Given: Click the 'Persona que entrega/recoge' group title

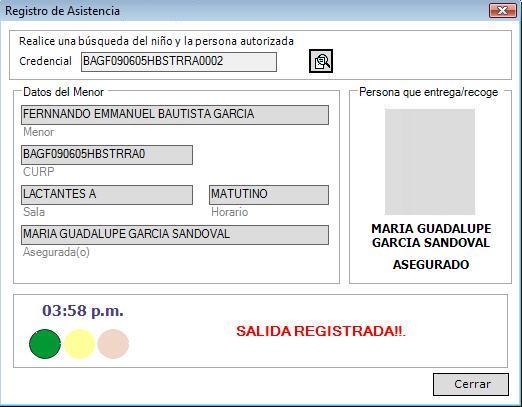Looking at the screenshot, I should pyautogui.click(x=428, y=92).
